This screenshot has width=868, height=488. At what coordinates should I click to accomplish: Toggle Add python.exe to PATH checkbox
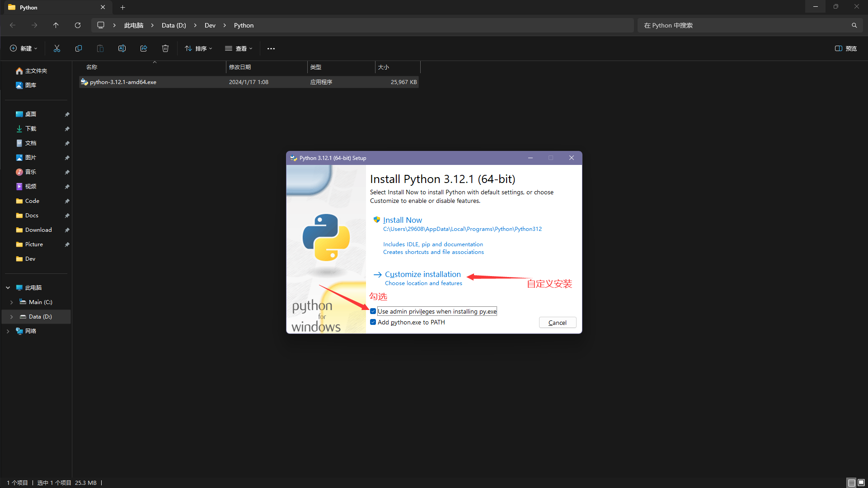(373, 322)
